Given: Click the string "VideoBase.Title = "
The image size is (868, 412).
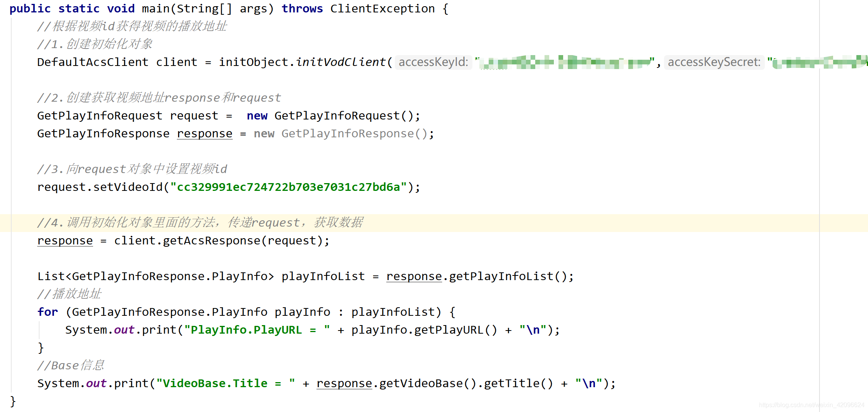Looking at the screenshot, I should point(225,383).
